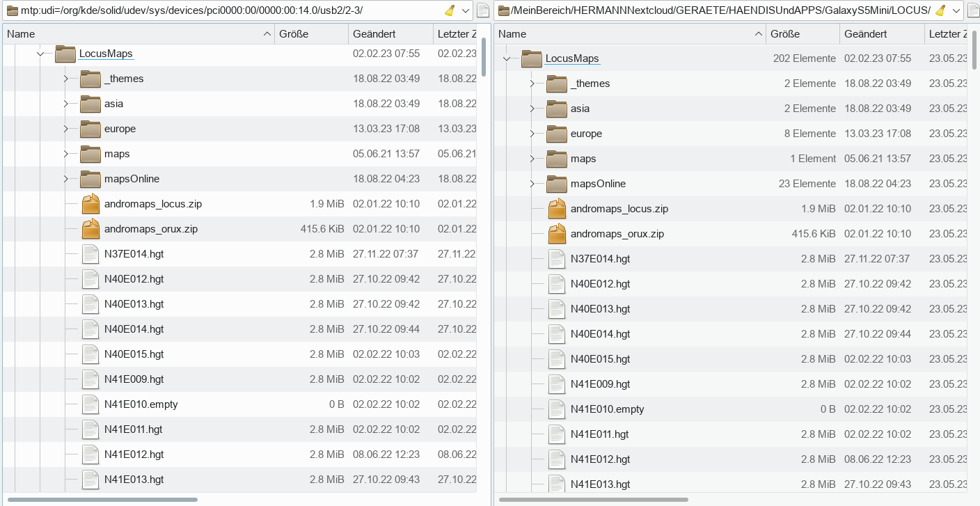This screenshot has height=506, width=980.
Task: Sort left pane by Name column
Action: tap(139, 33)
